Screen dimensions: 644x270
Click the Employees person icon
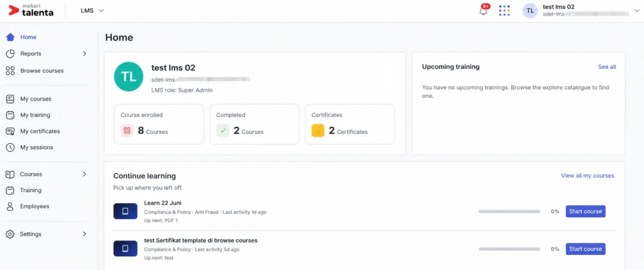pos(10,207)
